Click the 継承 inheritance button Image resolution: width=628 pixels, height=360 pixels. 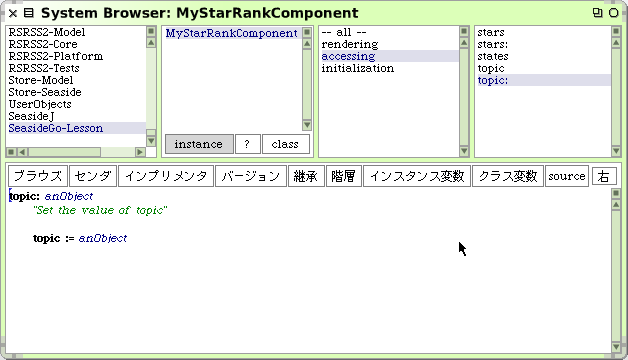coord(306,176)
